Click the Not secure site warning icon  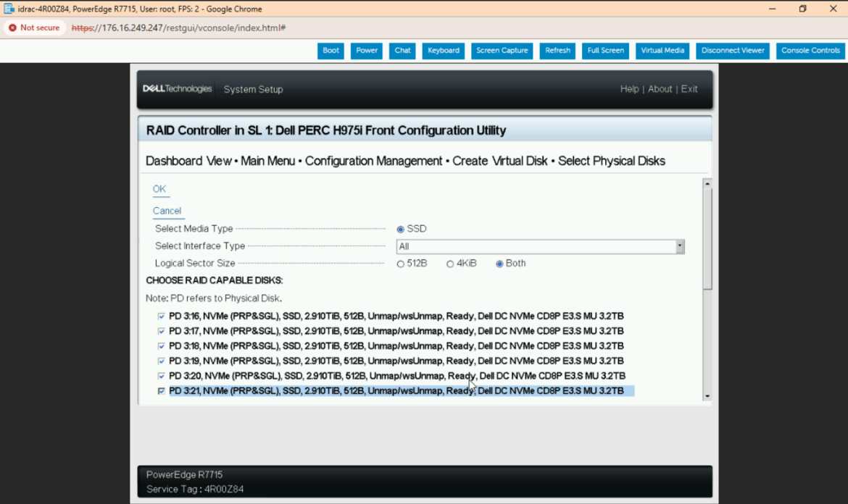click(x=12, y=28)
